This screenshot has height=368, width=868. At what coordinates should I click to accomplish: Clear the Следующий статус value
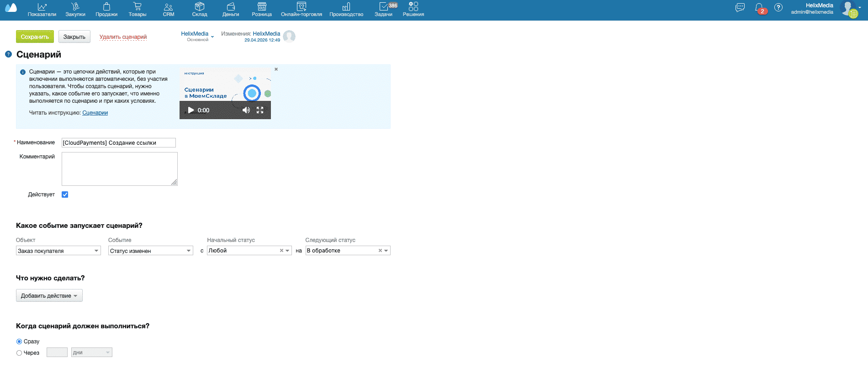380,251
